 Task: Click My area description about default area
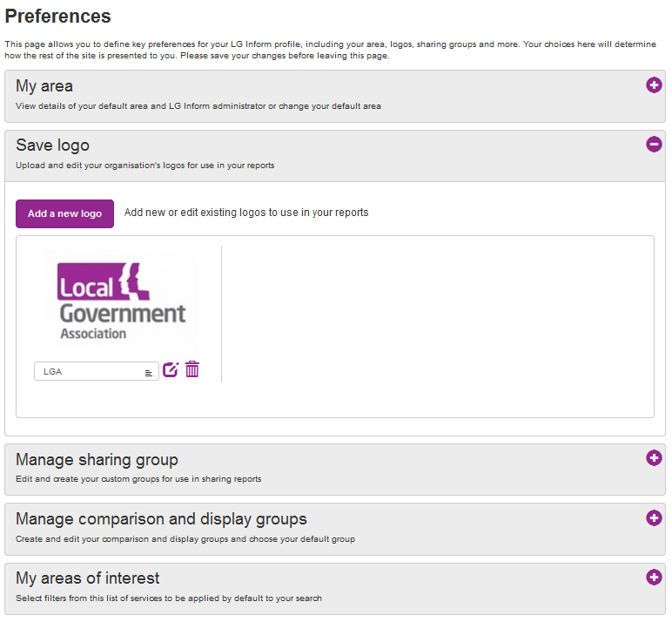198,106
